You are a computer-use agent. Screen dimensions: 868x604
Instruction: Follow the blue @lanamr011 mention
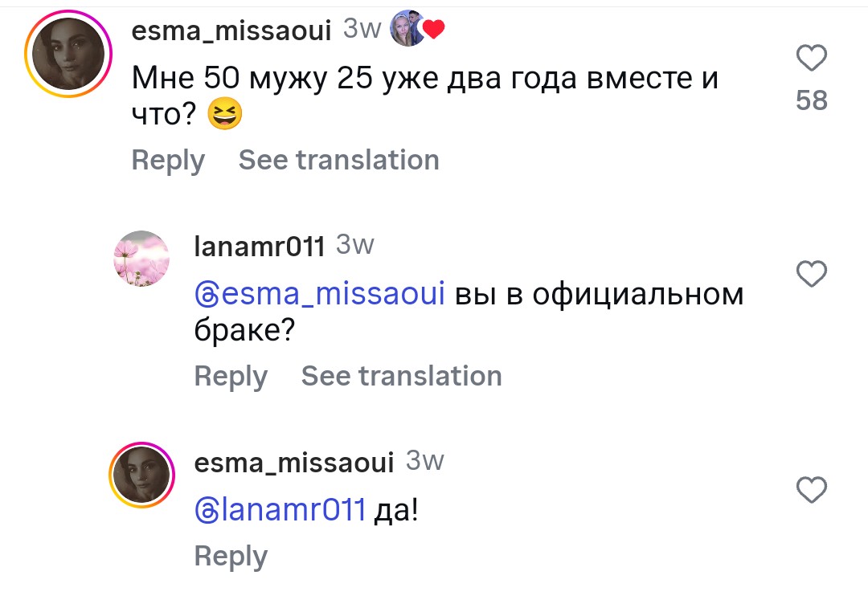[280, 510]
